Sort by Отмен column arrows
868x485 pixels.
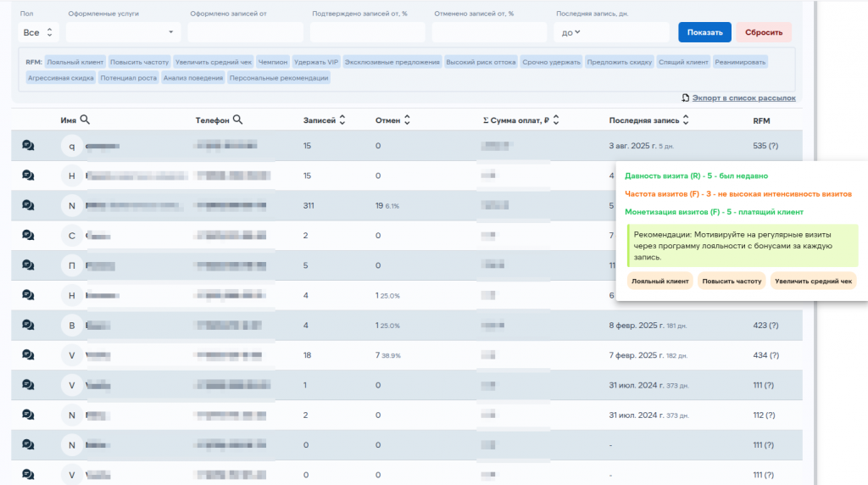[407, 120]
